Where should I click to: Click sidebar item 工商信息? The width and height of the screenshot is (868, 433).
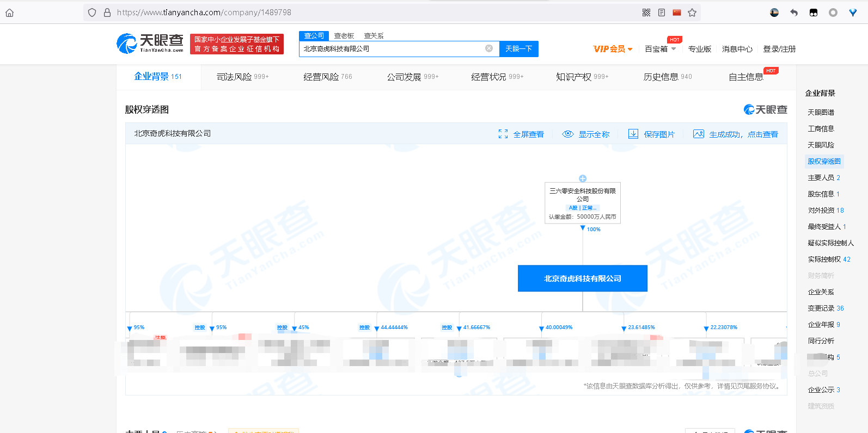[x=821, y=128]
